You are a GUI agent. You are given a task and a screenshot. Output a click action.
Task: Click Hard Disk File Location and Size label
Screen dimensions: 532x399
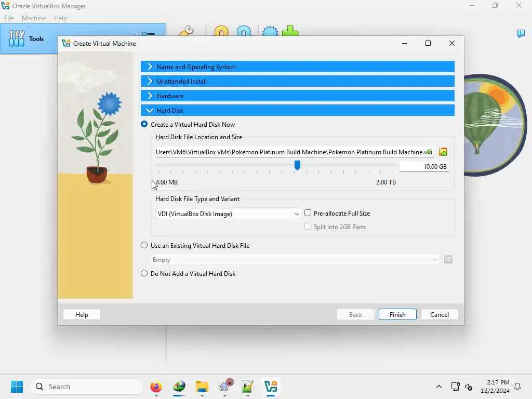pyautogui.click(x=199, y=137)
